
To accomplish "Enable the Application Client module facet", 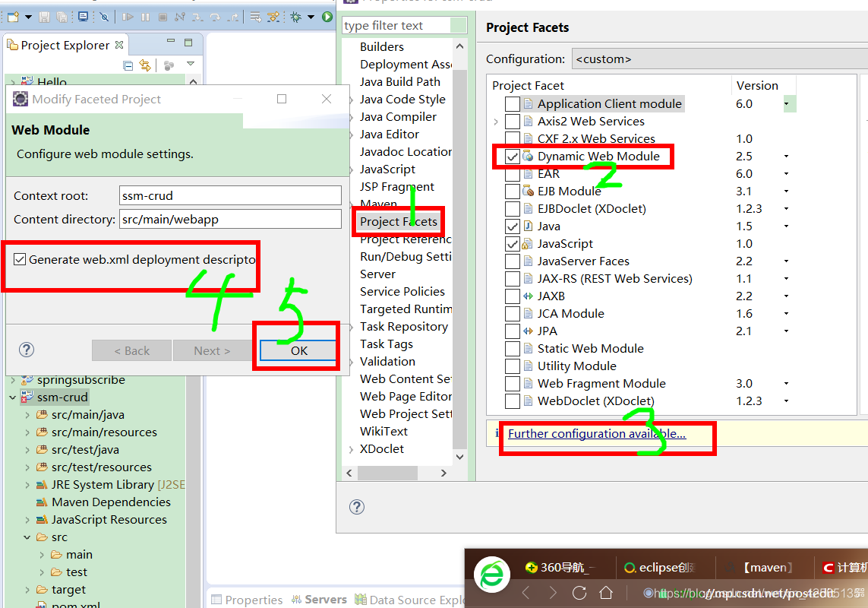I will (x=513, y=104).
